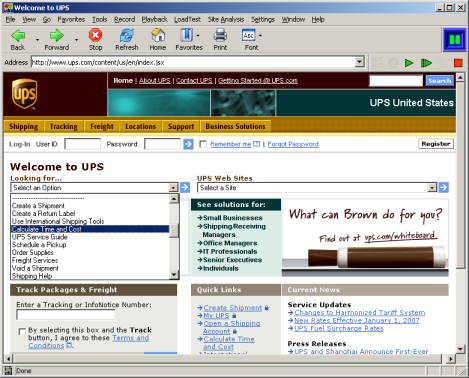469x378 pixels.
Task: Click the green Back arrow icon
Action: coord(18,35)
